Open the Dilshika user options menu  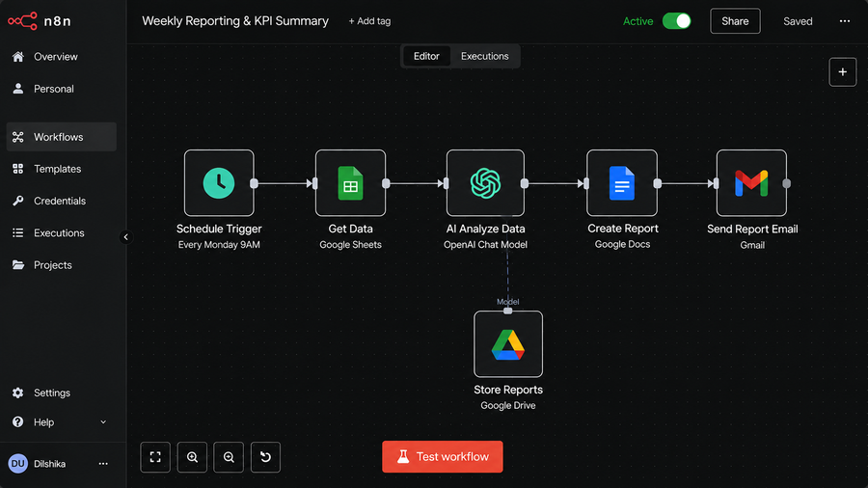103,464
